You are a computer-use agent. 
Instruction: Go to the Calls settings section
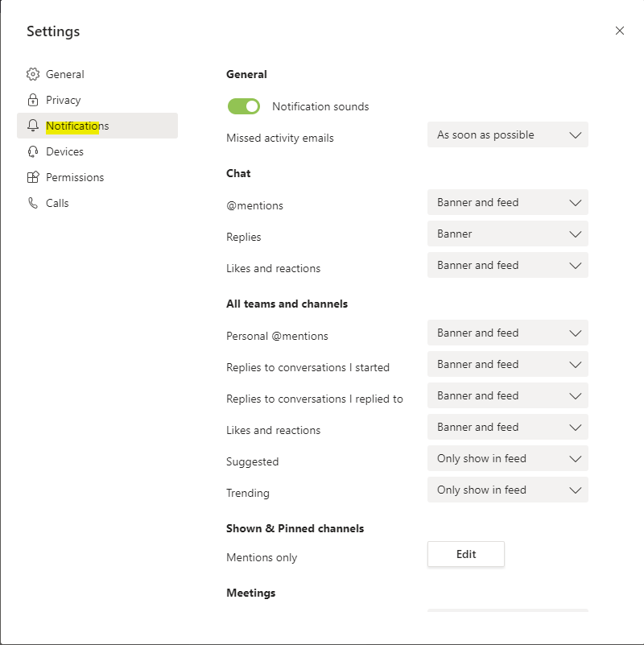[57, 203]
